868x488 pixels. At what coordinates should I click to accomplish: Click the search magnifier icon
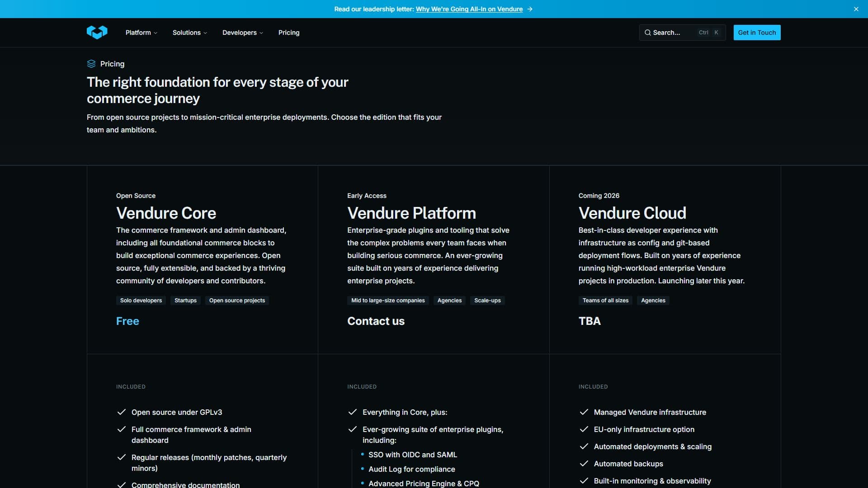[x=647, y=33]
